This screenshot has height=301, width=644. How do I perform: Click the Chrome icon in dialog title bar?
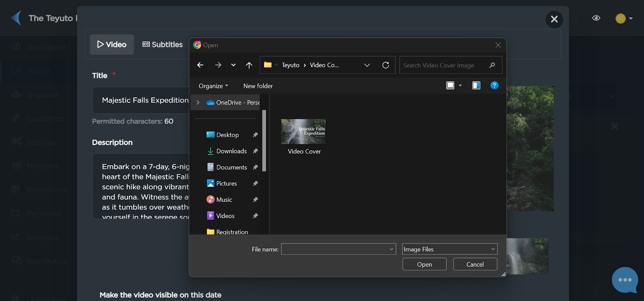pos(197,45)
